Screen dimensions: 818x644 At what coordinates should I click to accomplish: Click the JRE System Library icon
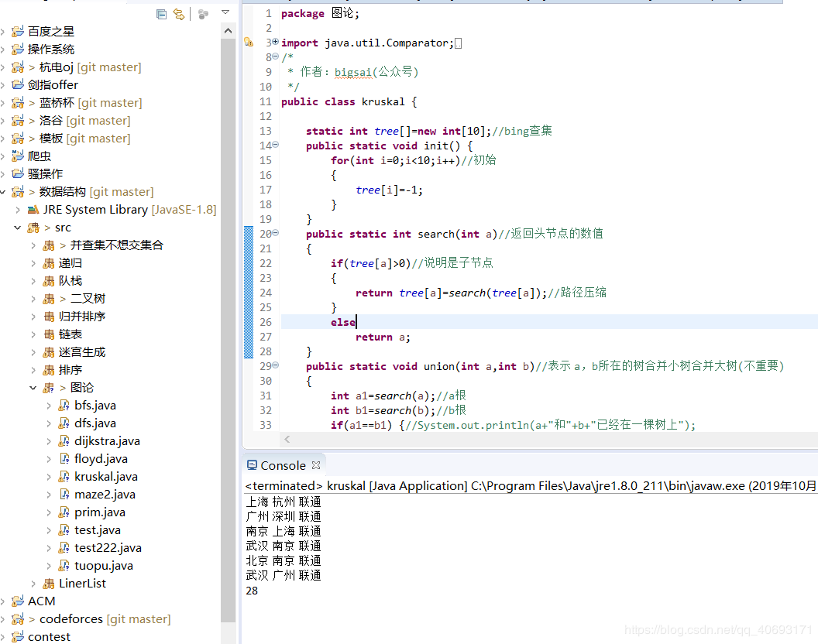click(33, 210)
